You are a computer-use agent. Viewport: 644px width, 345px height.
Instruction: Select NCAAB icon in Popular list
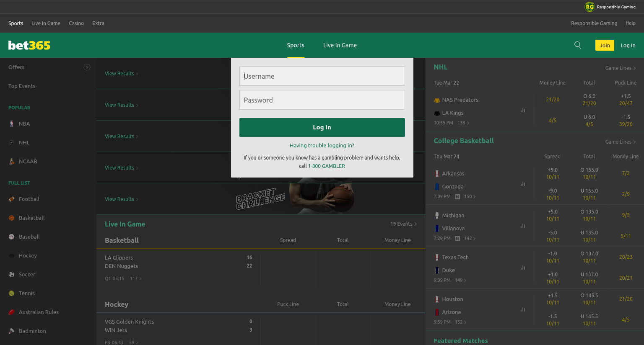click(x=12, y=161)
